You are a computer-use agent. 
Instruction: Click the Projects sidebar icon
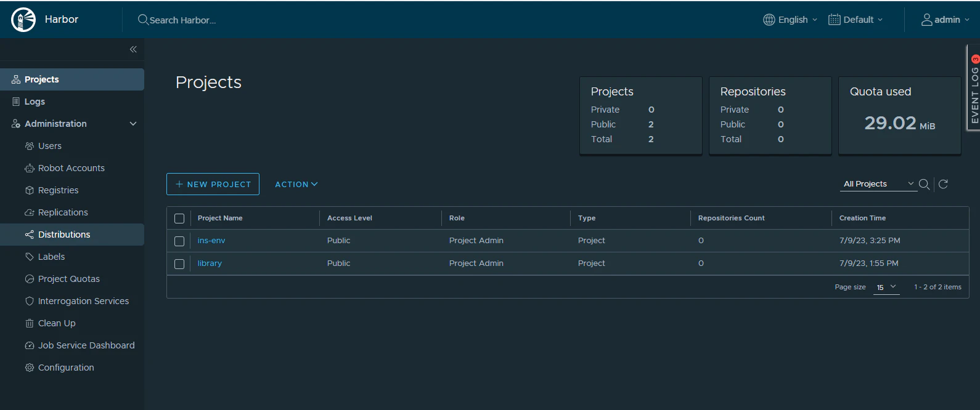(x=16, y=79)
